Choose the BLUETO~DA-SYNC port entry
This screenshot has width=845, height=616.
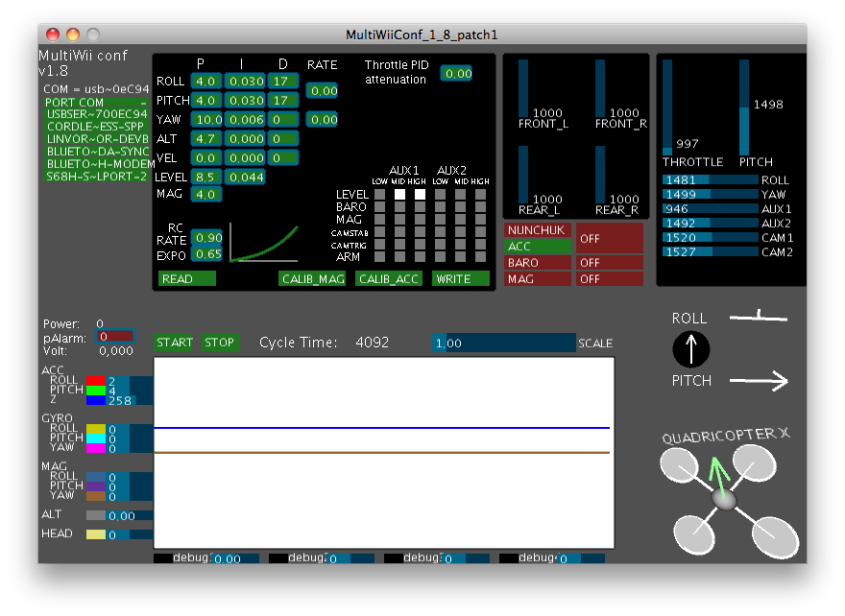coord(96,152)
